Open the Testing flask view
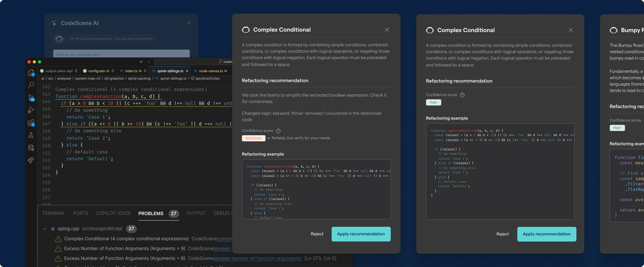The width and height of the screenshot is (644, 267). click(x=31, y=135)
